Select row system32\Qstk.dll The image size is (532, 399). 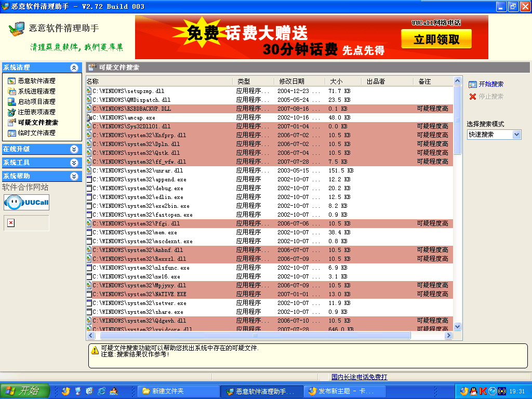point(270,153)
